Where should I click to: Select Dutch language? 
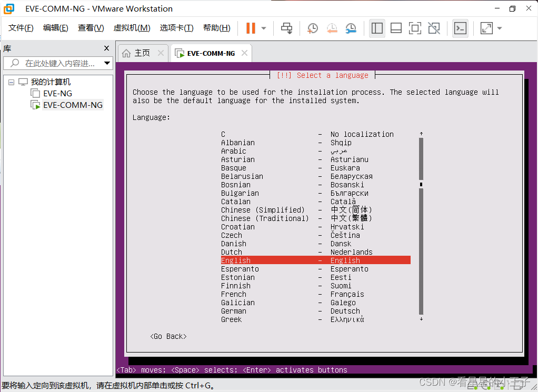coord(316,252)
